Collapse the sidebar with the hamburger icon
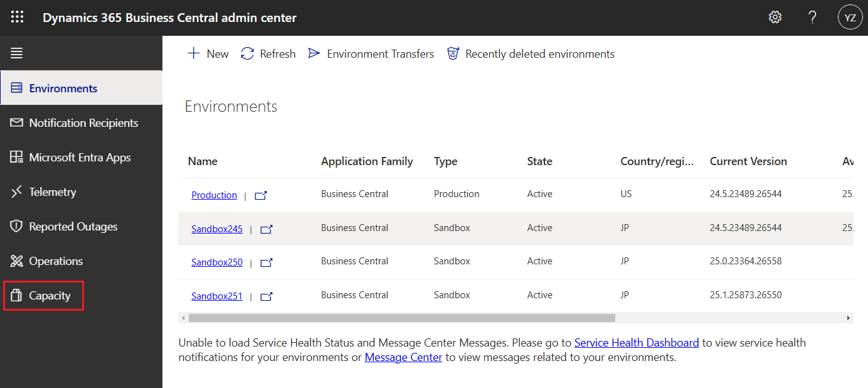Image resolution: width=868 pixels, height=388 pixels. 16,53
